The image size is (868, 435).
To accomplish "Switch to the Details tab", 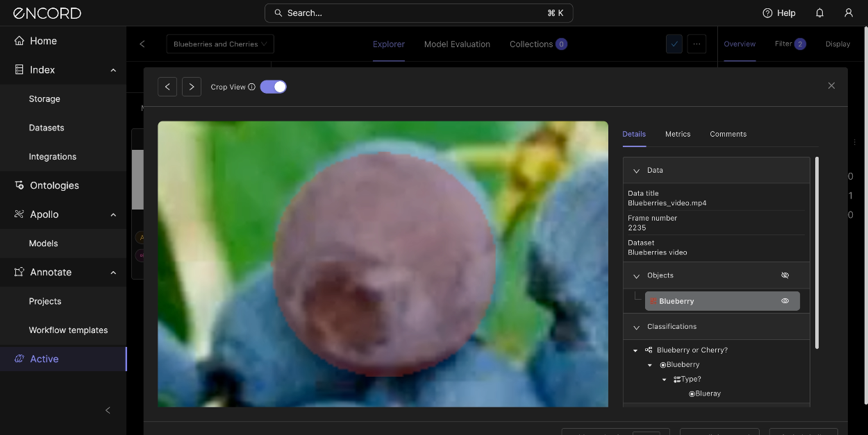I will [x=634, y=134].
